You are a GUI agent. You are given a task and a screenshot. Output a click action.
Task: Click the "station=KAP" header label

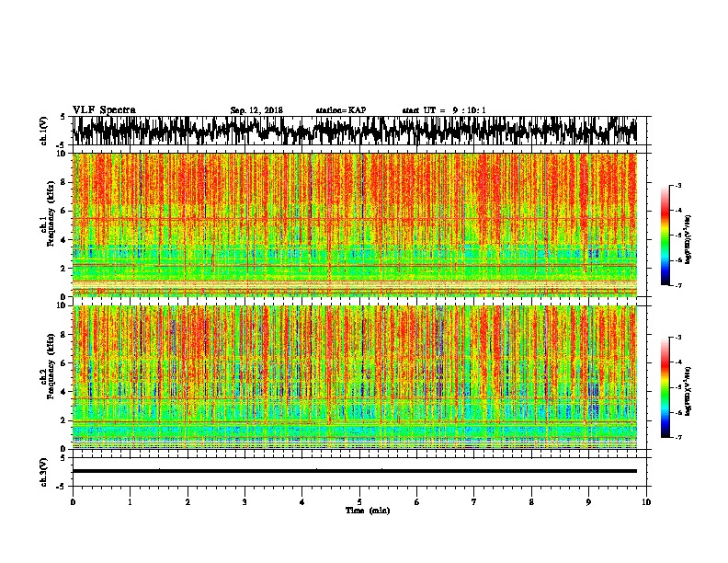click(341, 110)
